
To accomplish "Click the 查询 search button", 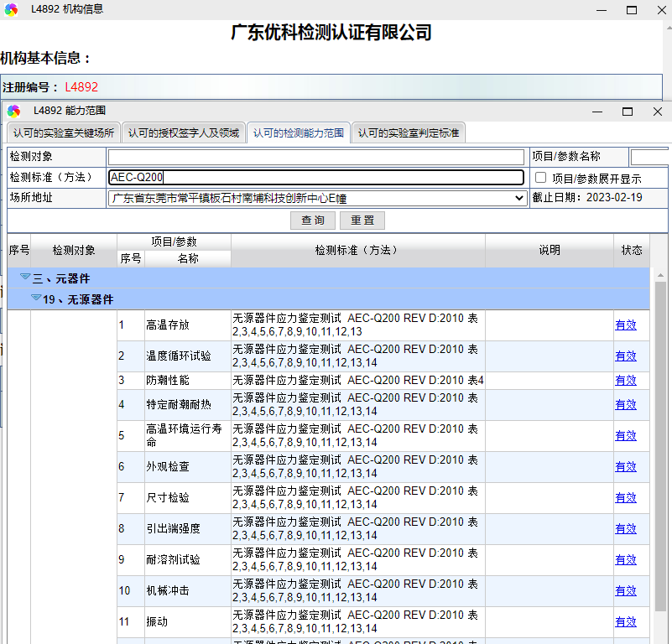I will (312, 220).
